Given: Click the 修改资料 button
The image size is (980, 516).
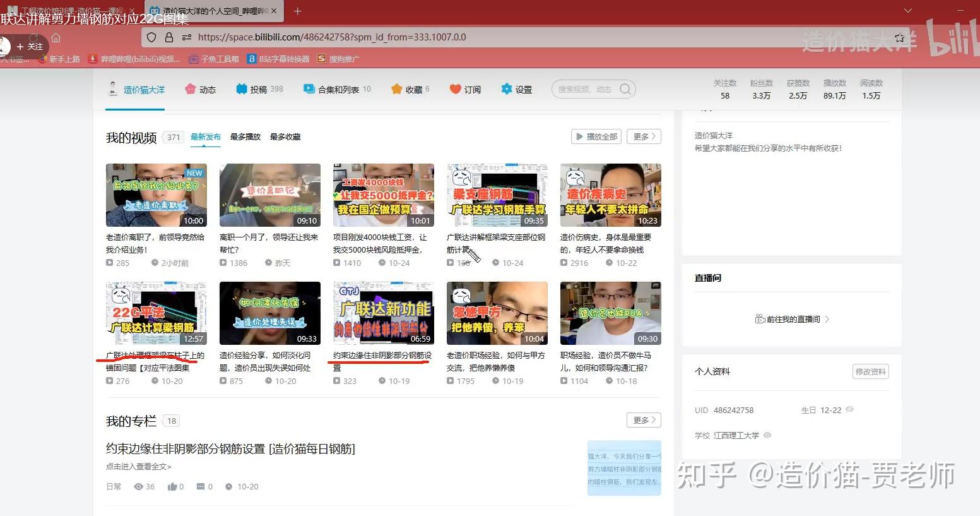Looking at the screenshot, I should pyautogui.click(x=871, y=371).
